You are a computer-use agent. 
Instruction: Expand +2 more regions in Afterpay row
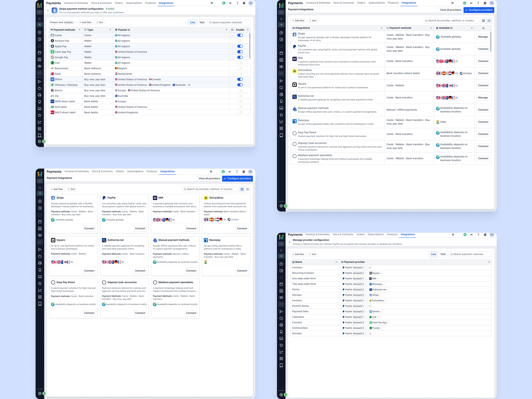pos(189,85)
